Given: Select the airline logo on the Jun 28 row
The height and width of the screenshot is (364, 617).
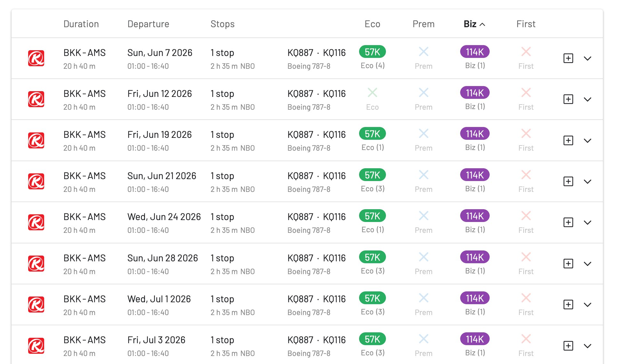Looking at the screenshot, I should pos(36,264).
